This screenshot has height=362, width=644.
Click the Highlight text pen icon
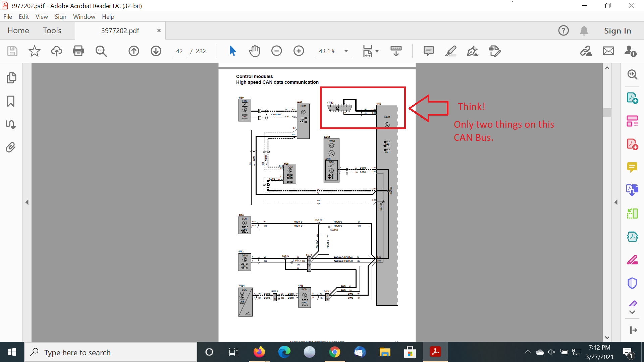coord(450,51)
